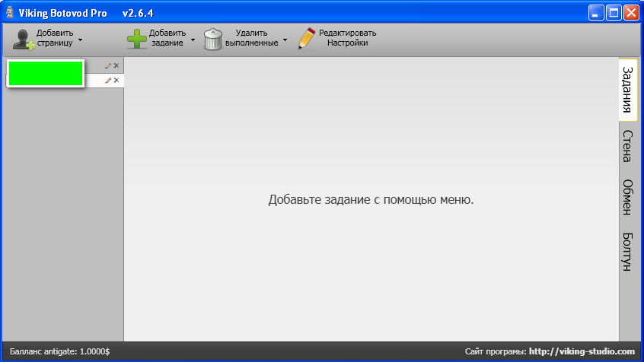Image resolution: width=644 pixels, height=362 pixels.
Task: Remove second account with its X icon
Action: click(116, 80)
